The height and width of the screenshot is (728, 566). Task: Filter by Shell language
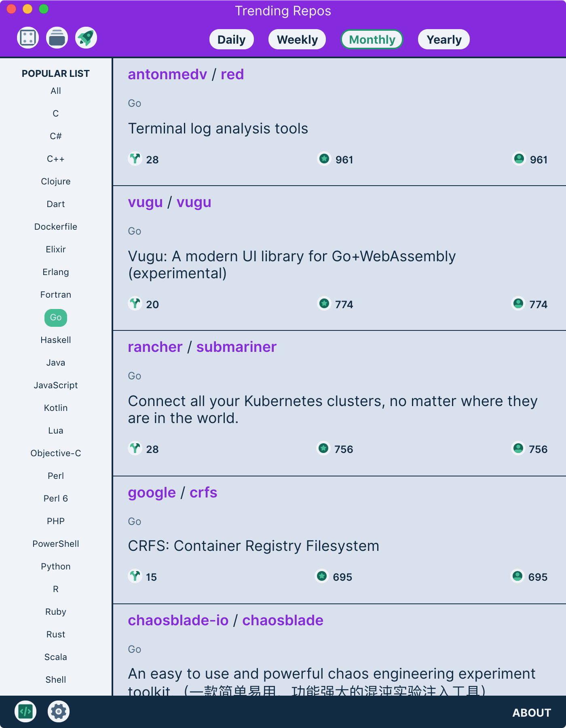click(x=56, y=680)
